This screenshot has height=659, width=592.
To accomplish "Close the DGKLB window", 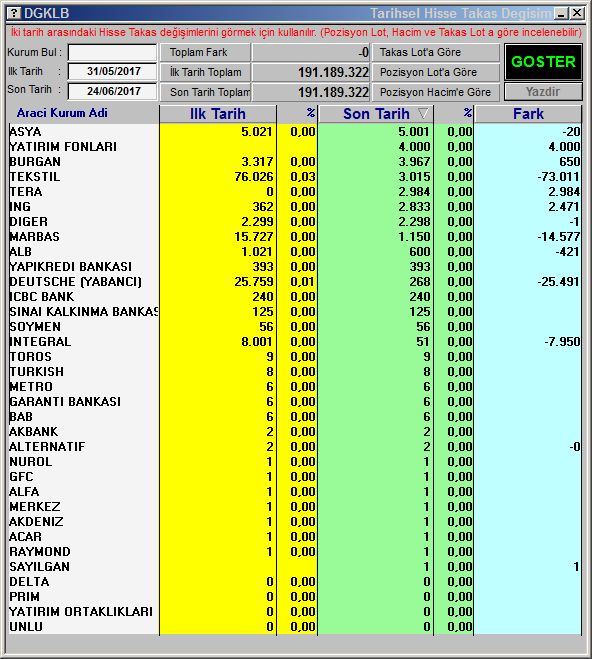I will [x=577, y=13].
